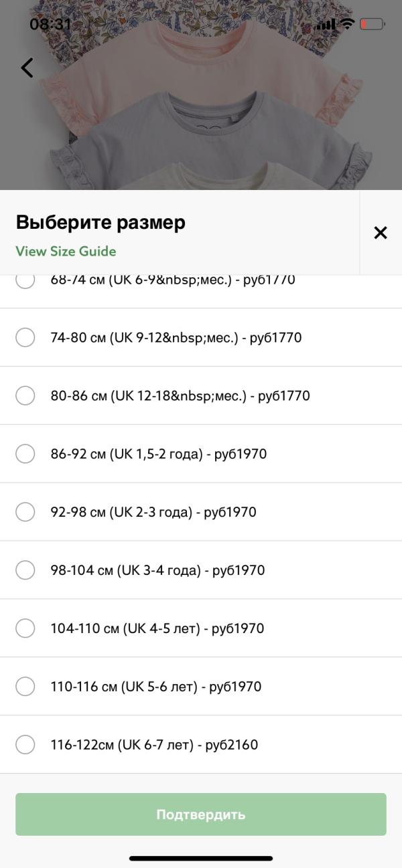The width and height of the screenshot is (402, 868).
Task: Tap the 08:31 clock in status bar
Action: pyautogui.click(x=50, y=24)
